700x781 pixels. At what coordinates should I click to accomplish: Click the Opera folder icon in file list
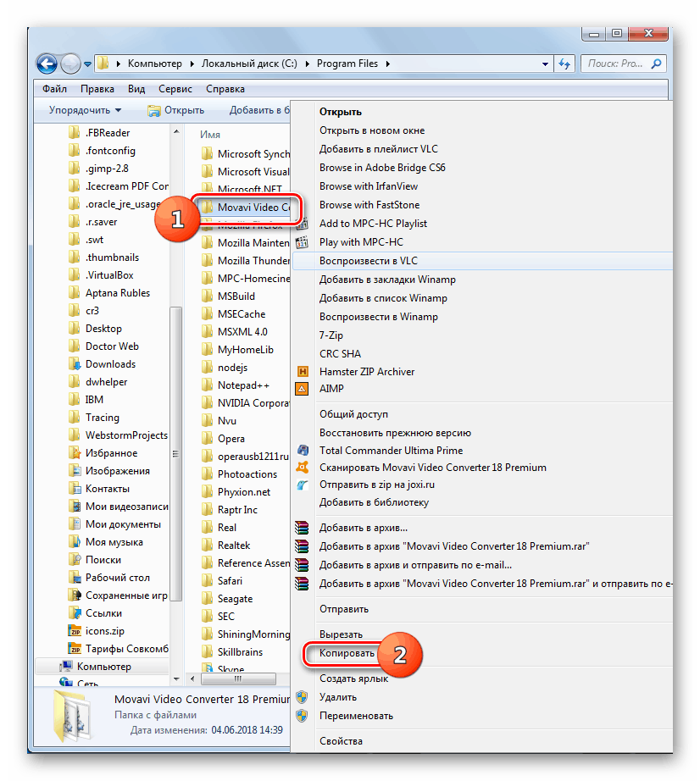click(x=208, y=438)
